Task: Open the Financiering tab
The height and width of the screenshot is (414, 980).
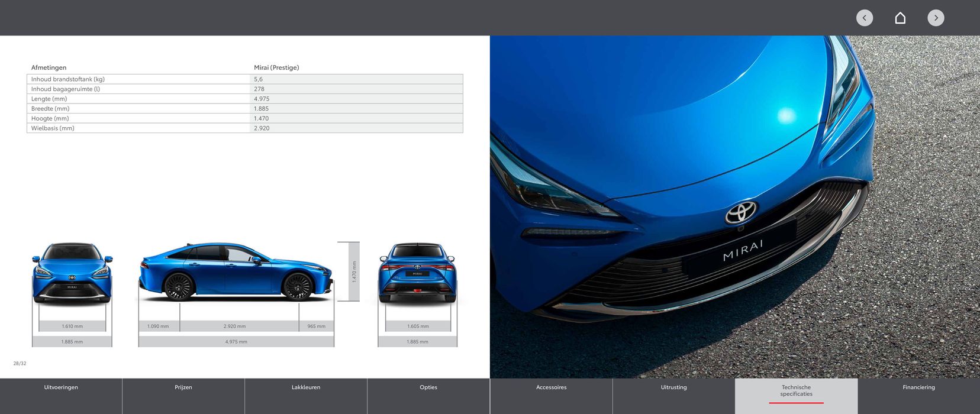Action: point(918,388)
